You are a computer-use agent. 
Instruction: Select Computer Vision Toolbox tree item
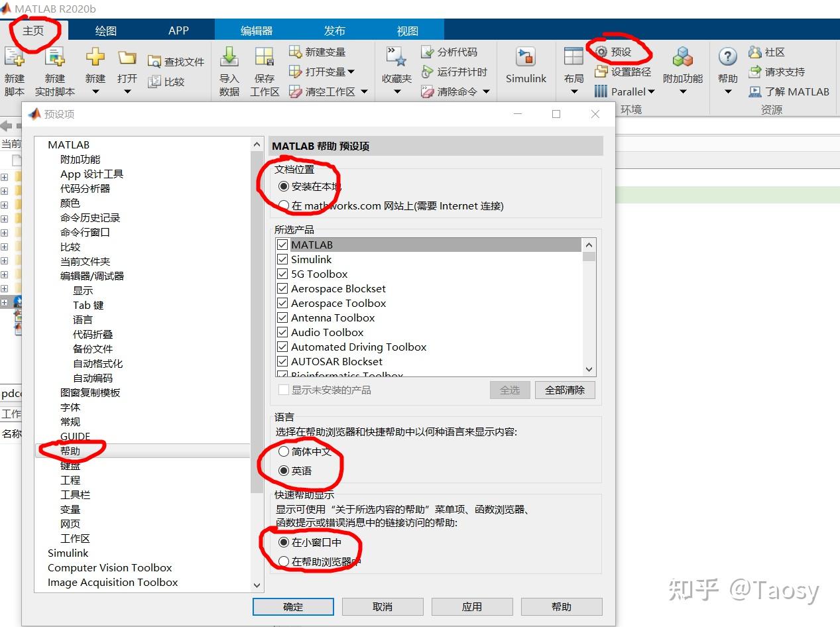(109, 567)
